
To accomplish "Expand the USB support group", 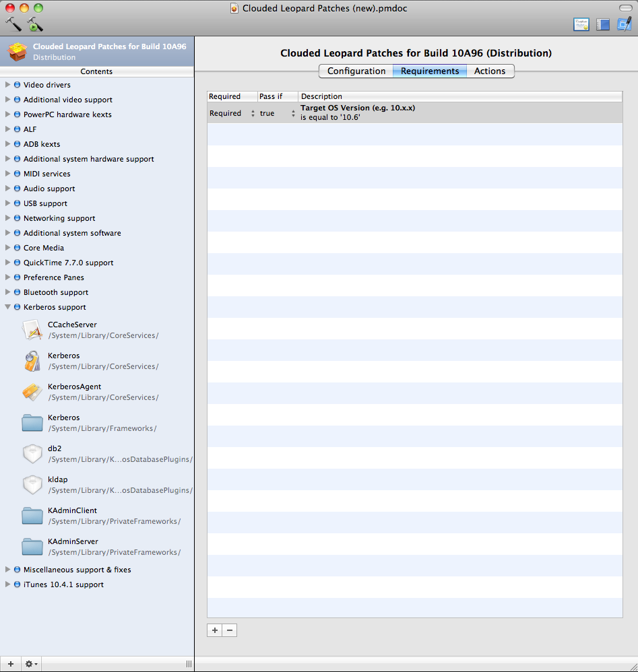I will (x=7, y=203).
